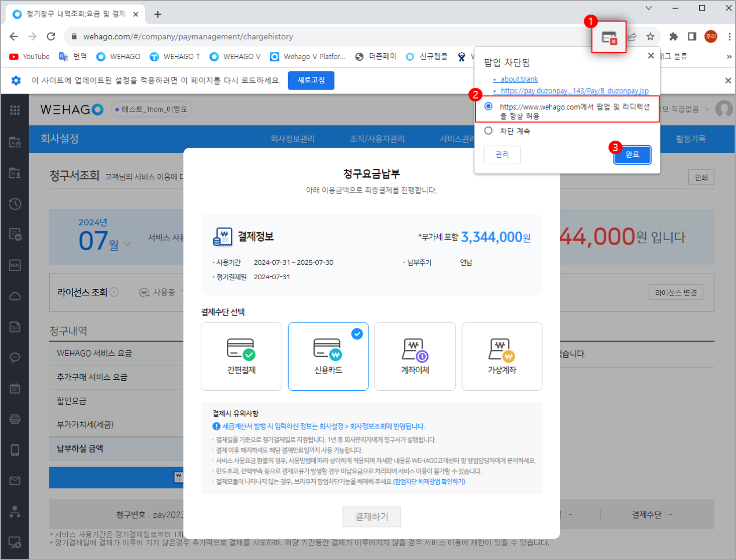Image resolution: width=736 pixels, height=560 pixels.
Task: Open the cloud icon in left sidebar
Action: [x=15, y=296]
